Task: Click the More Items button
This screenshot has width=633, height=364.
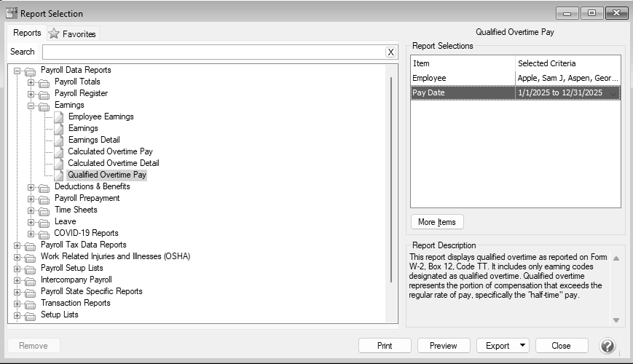Action: coord(437,222)
